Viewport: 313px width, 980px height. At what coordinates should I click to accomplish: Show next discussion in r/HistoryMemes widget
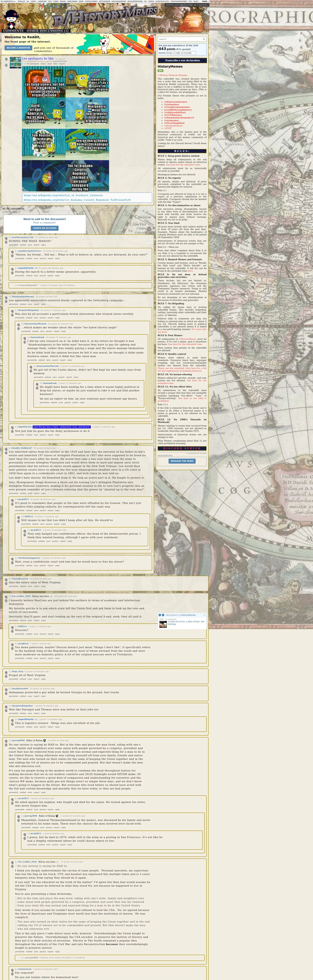(x=163, y=615)
